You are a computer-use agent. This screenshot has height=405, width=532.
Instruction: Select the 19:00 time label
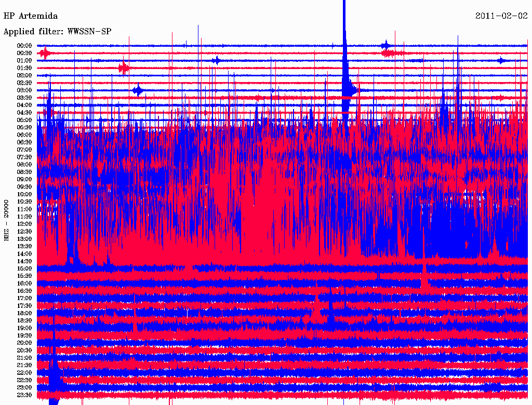(x=24, y=328)
